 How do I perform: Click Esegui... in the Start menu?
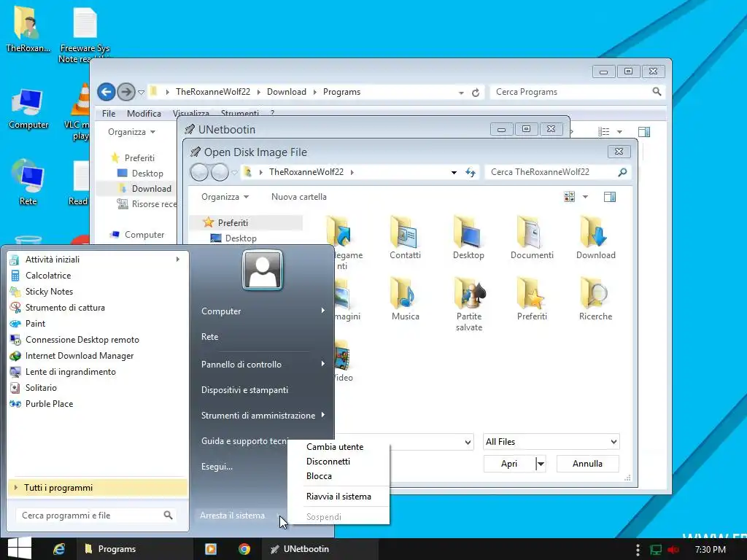coord(217,466)
